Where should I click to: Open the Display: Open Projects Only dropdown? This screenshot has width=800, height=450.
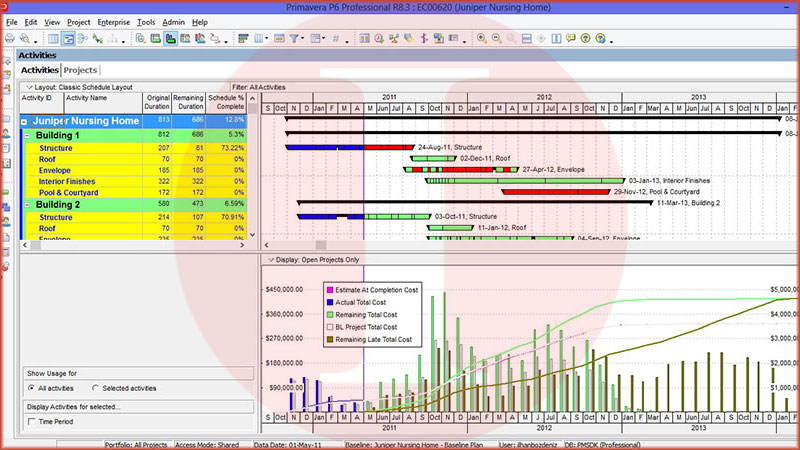(271, 260)
